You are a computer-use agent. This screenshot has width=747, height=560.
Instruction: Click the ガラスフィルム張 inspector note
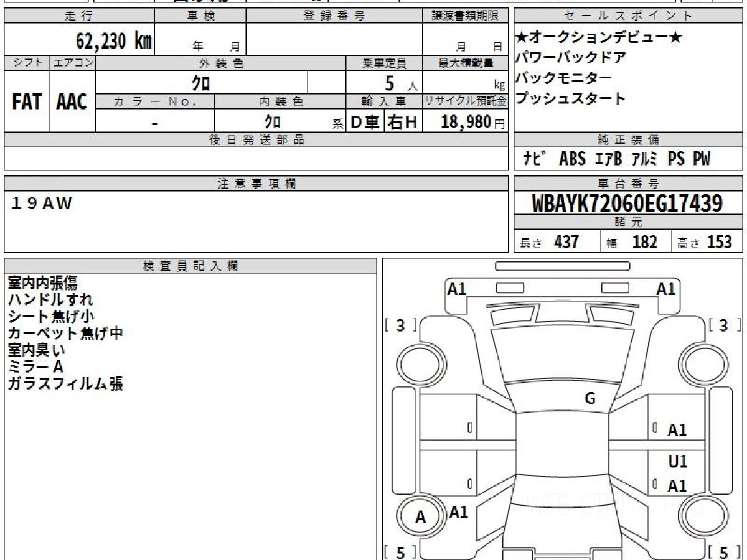tap(65, 384)
